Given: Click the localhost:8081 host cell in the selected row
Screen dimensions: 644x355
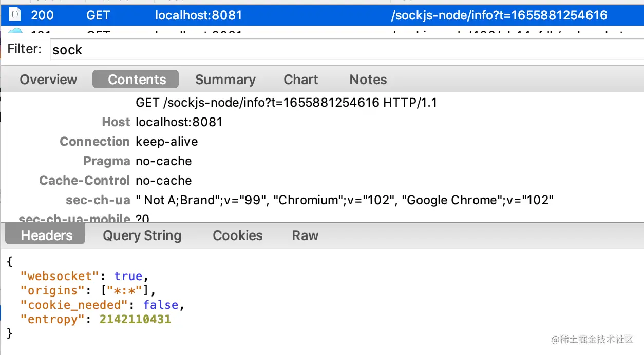Looking at the screenshot, I should 198,15.
